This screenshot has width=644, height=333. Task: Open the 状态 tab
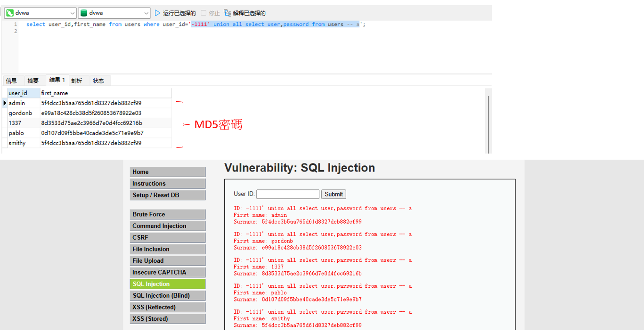click(98, 81)
